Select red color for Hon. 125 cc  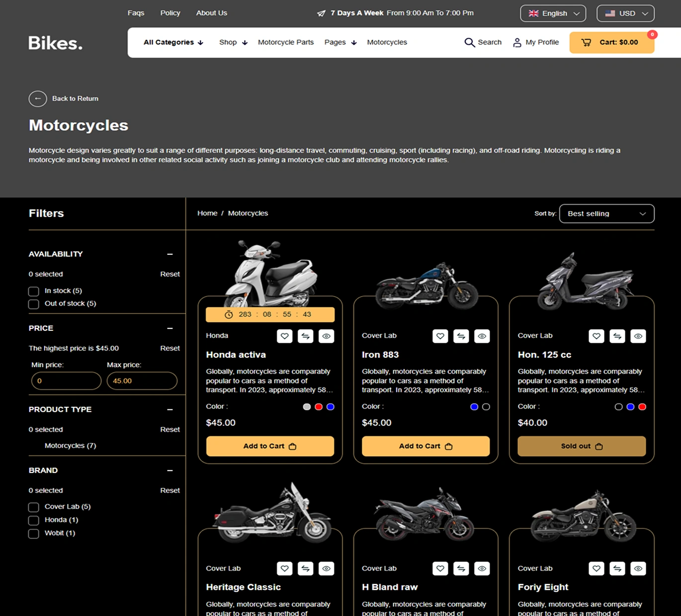point(642,407)
